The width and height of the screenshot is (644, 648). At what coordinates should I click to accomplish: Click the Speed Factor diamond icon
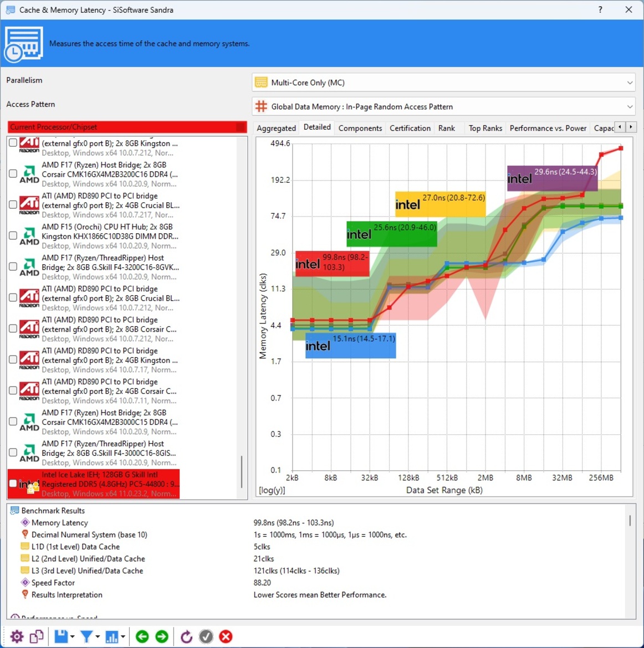click(x=25, y=582)
